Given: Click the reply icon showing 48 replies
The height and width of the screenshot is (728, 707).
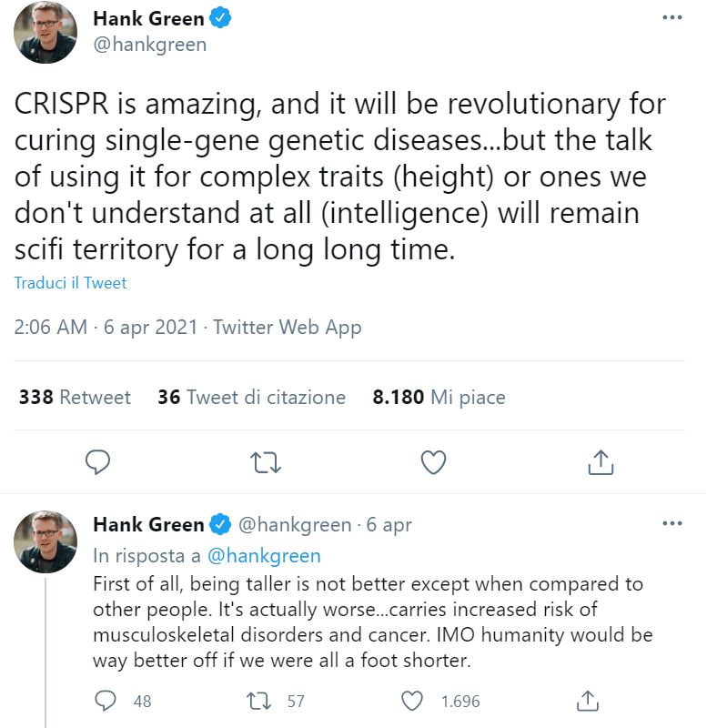Looking at the screenshot, I should click(106, 701).
